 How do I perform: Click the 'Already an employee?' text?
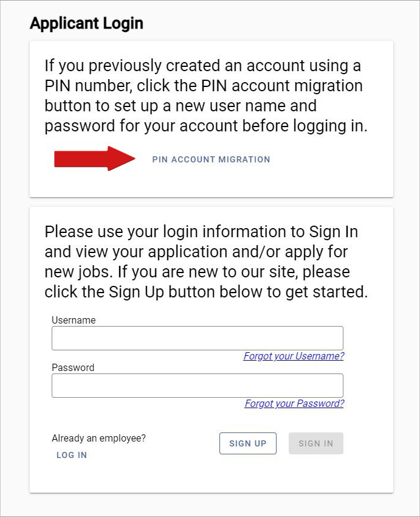click(98, 438)
